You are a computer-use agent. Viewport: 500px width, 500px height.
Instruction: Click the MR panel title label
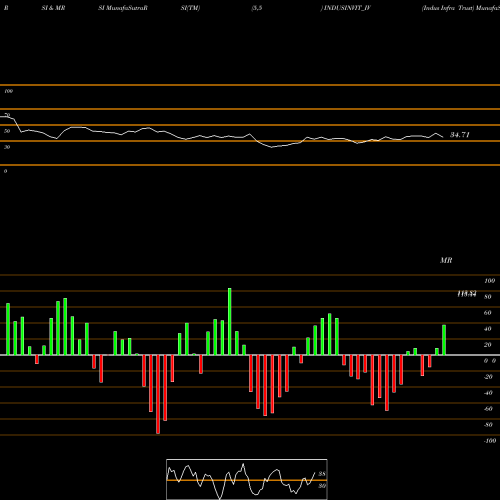pyautogui.click(x=446, y=260)
